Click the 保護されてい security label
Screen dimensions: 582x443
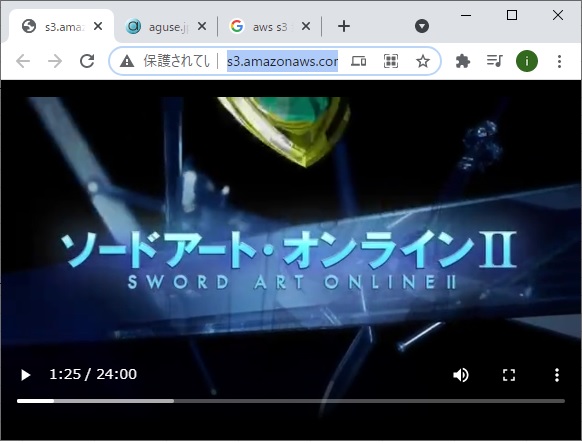pyautogui.click(x=176, y=61)
